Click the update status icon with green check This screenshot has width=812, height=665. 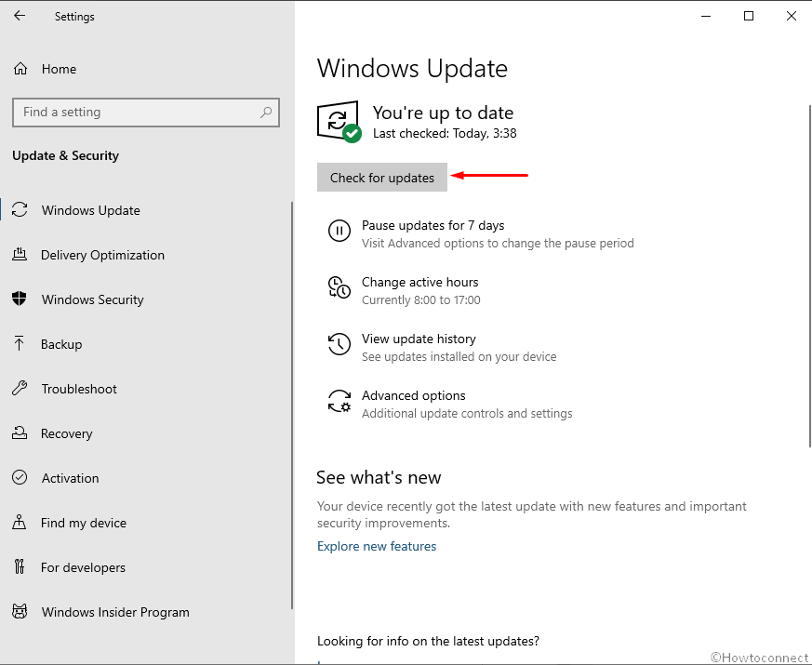[339, 121]
